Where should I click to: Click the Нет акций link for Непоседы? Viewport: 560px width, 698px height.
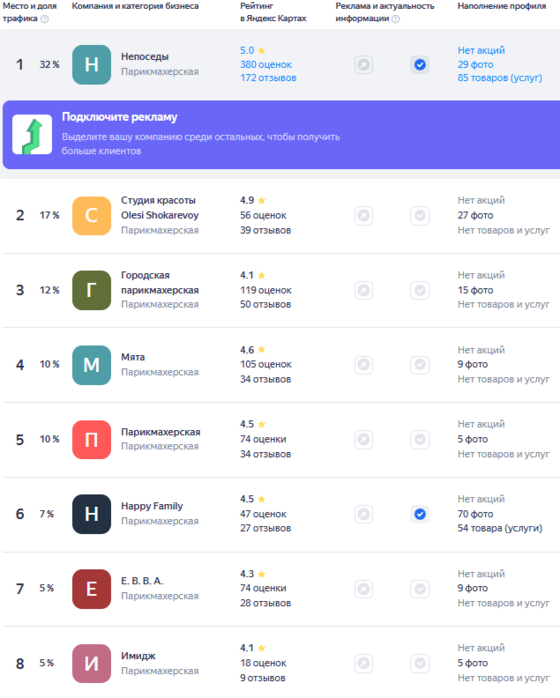(481, 50)
